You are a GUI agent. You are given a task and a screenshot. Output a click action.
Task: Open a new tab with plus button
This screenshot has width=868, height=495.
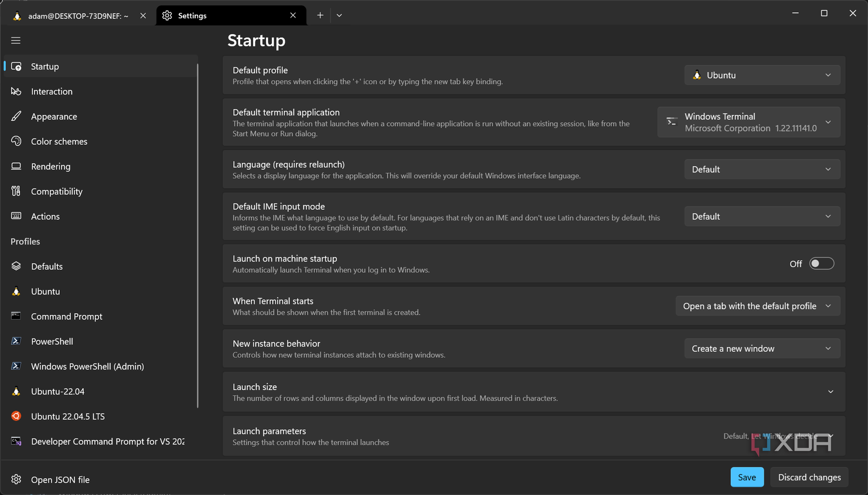pos(320,15)
